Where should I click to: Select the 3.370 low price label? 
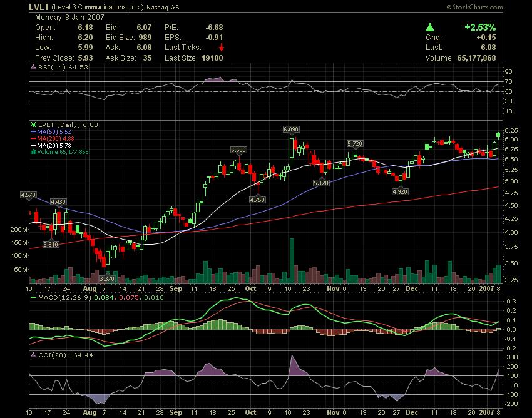[x=107, y=278]
